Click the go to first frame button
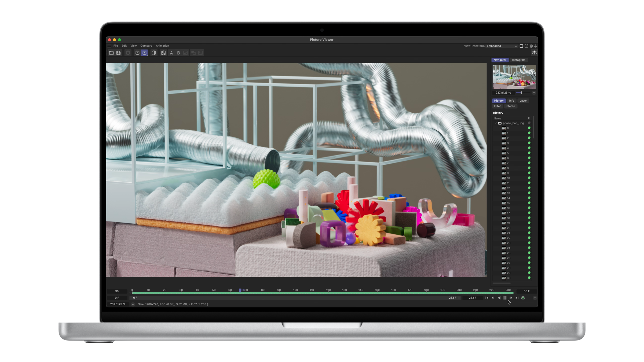Viewport: 644px width, 362px height. pyautogui.click(x=486, y=298)
